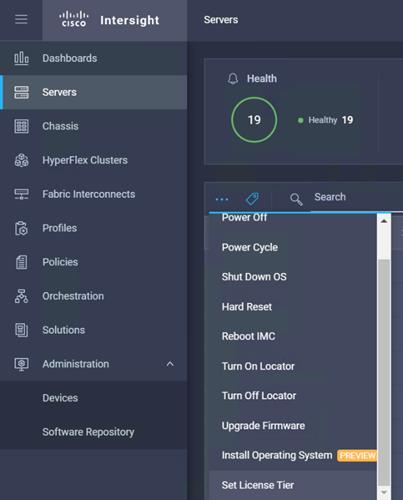Choose Install Operating System

[x=277, y=456]
